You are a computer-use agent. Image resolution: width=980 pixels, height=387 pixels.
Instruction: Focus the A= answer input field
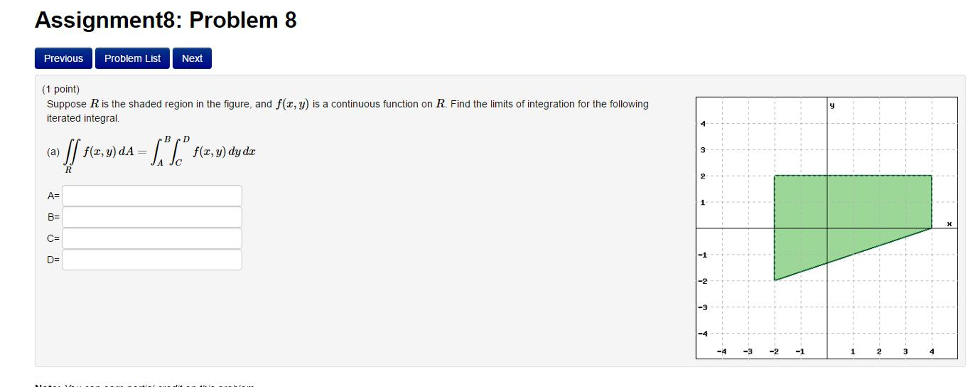[152, 196]
